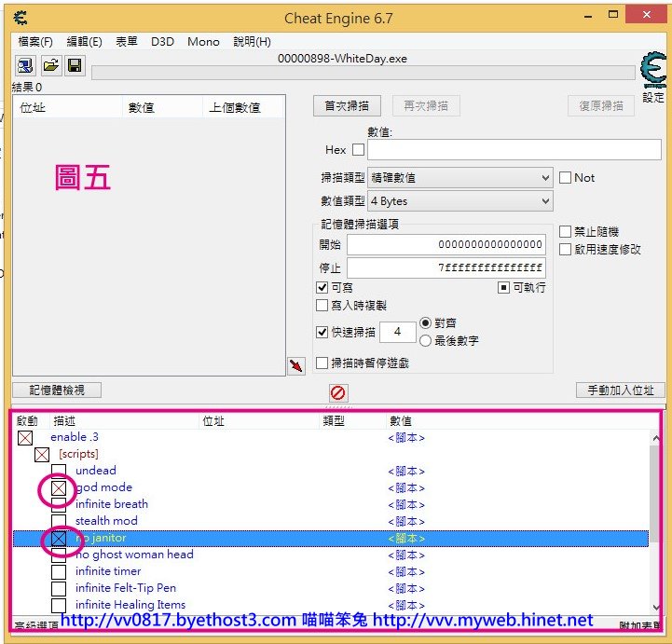Enable the no ghost woman head checkbox
This screenshot has width=672, height=644.
(59, 555)
